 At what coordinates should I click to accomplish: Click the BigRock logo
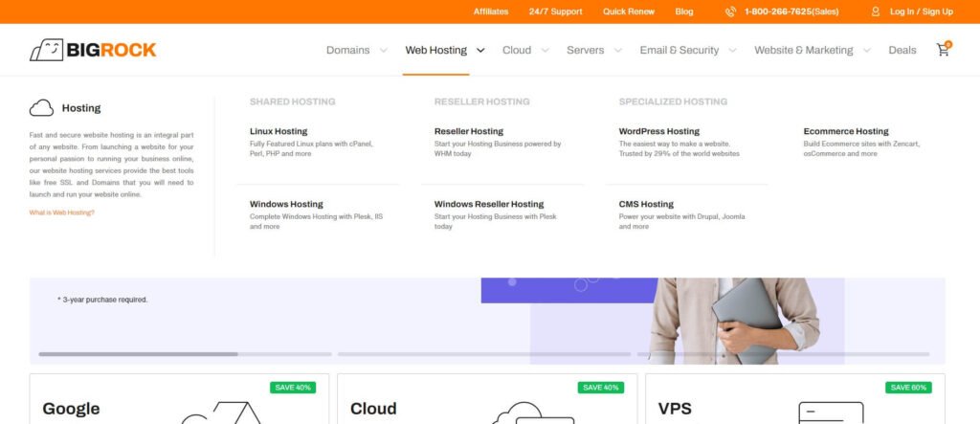tap(93, 50)
